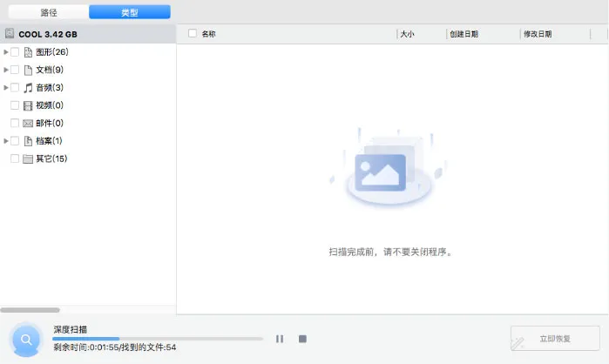
Task: Click the 邮件 envelope icon
Action: coord(28,124)
